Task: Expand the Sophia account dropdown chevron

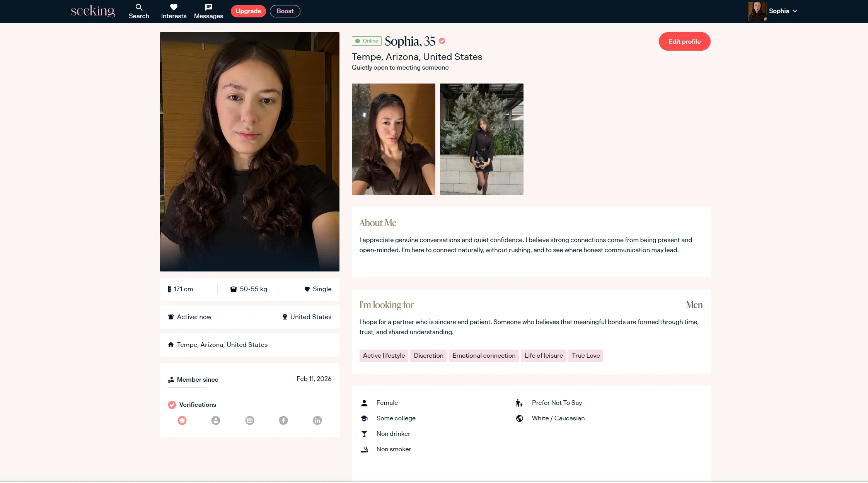Action: pos(795,11)
